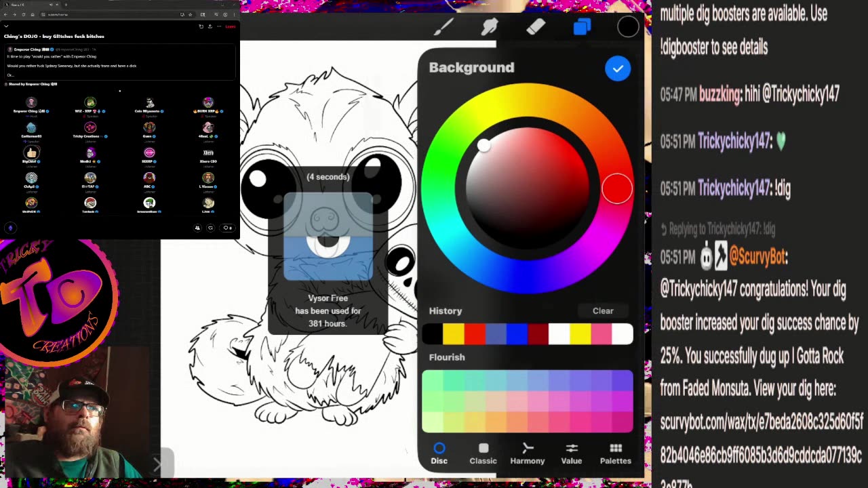
Task: Select Emperor Ching host avatar
Action: [31, 102]
